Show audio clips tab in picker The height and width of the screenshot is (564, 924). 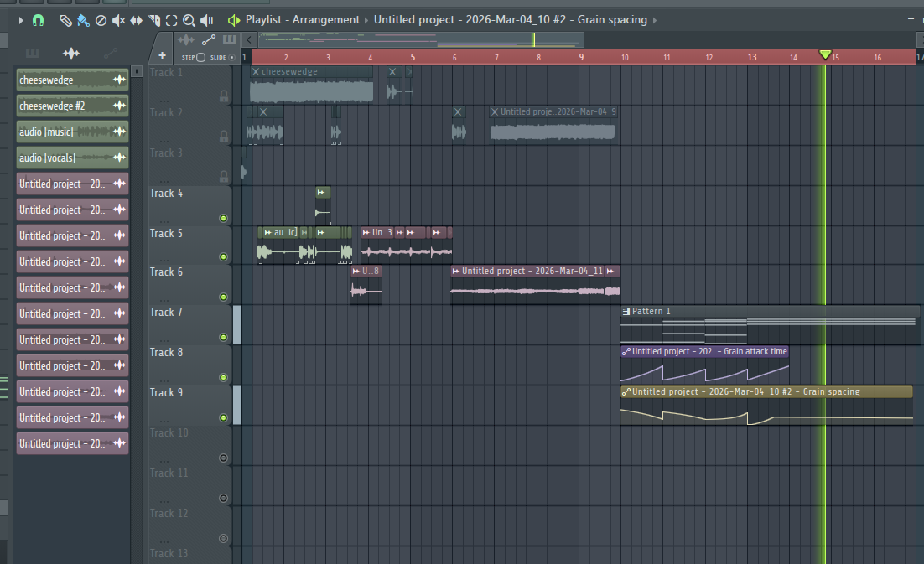(71, 54)
